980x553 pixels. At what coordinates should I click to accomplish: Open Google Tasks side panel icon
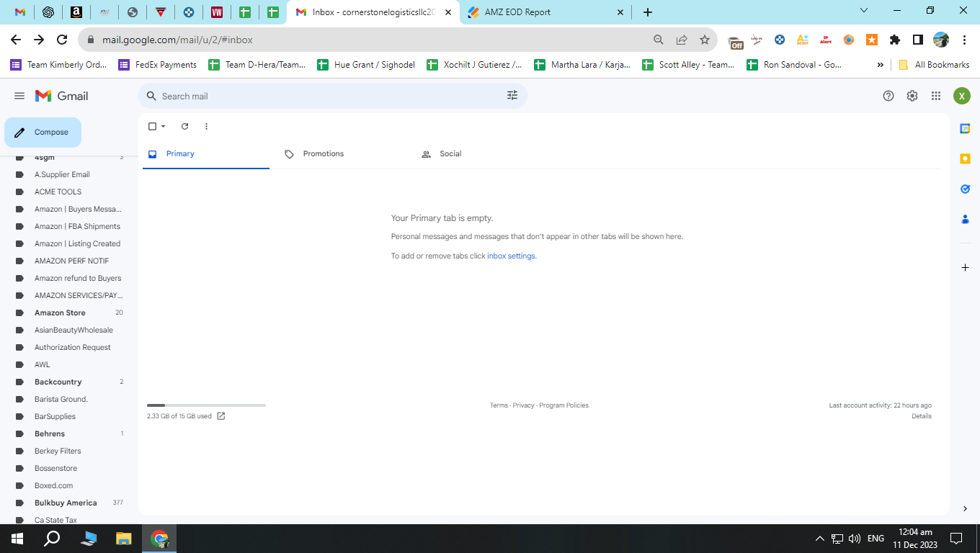965,189
